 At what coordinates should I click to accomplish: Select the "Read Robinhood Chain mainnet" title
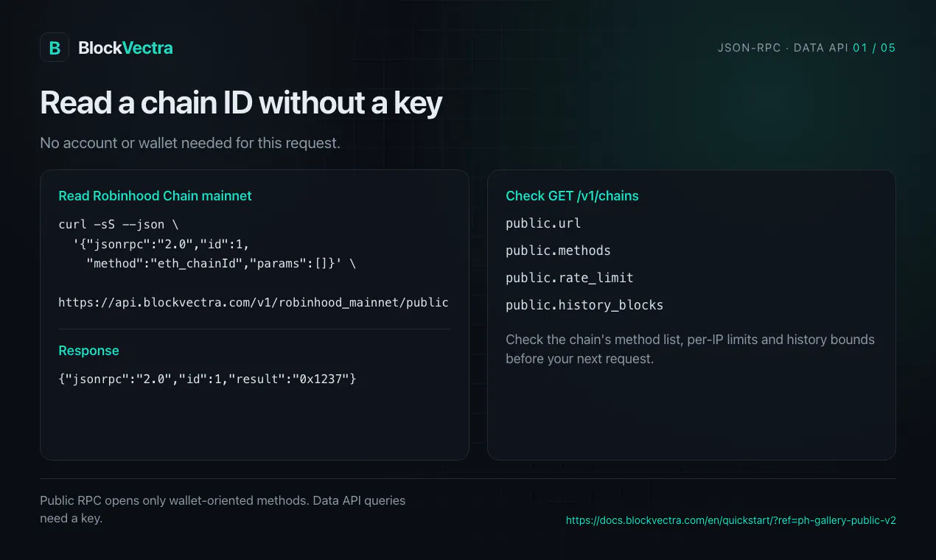point(155,196)
